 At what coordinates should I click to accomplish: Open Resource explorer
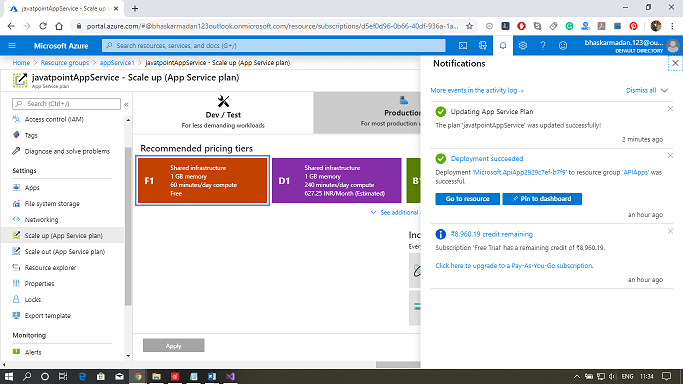[50, 268]
